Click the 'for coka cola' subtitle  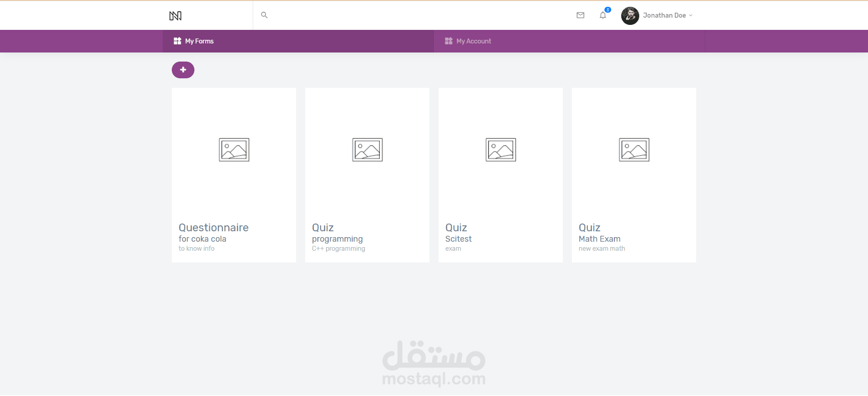pyautogui.click(x=202, y=239)
